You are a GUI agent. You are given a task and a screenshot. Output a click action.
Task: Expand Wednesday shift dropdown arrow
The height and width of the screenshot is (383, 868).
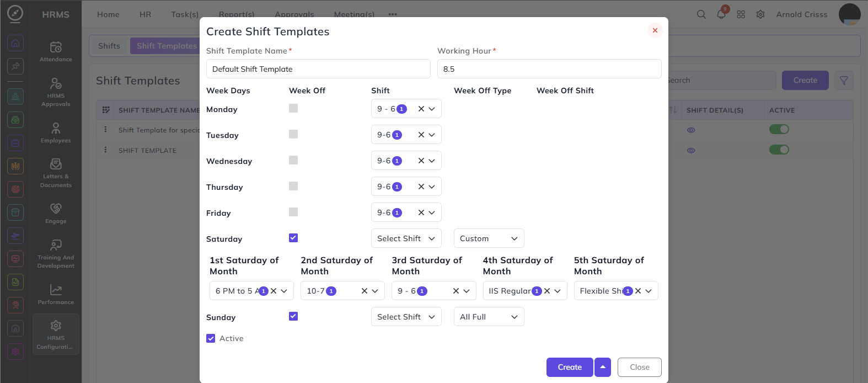point(432,161)
